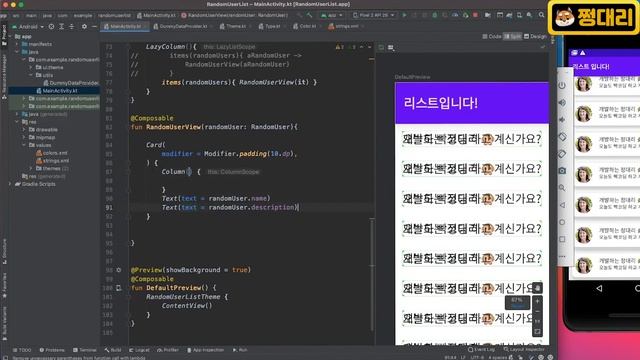Image resolution: width=640 pixels, height=360 pixels.
Task: Collapse the app module in project tree
Action: coord(10,36)
